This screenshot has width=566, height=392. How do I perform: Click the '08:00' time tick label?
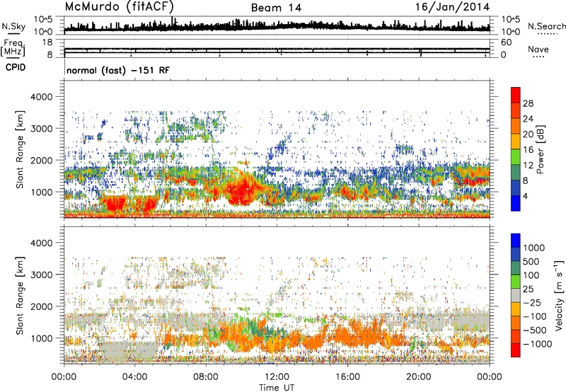206,377
